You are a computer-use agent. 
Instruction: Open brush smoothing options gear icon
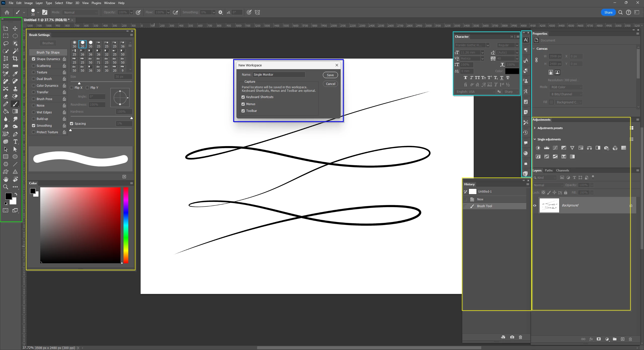(220, 12)
